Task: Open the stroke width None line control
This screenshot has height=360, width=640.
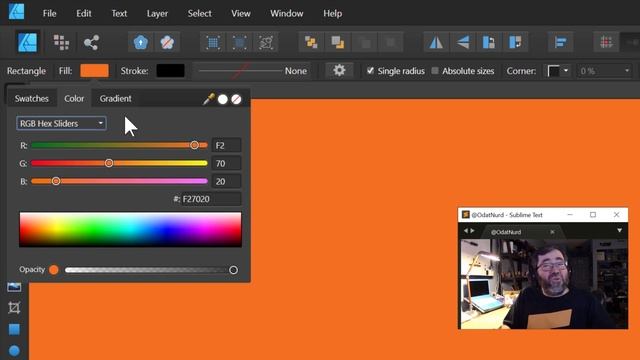Action: [251, 71]
